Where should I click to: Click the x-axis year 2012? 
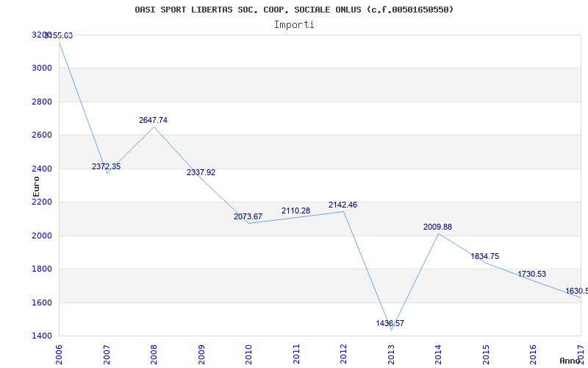(x=343, y=355)
